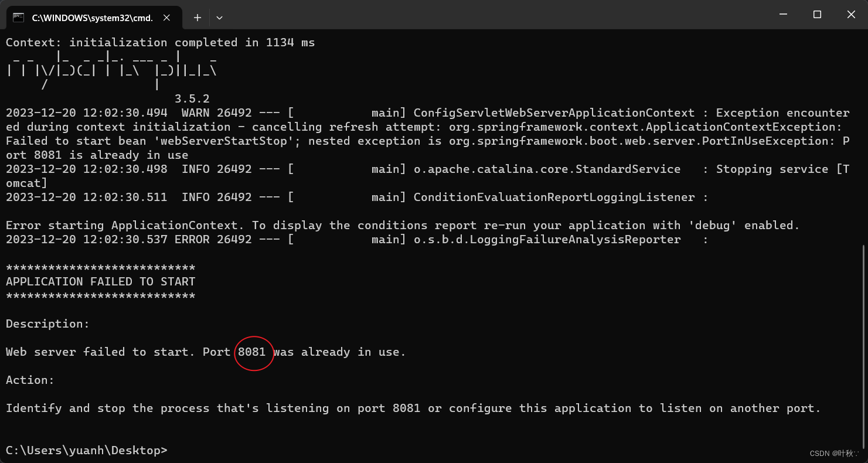Expand the new tab profile dropdown
The height and width of the screenshot is (463, 868).
(219, 18)
